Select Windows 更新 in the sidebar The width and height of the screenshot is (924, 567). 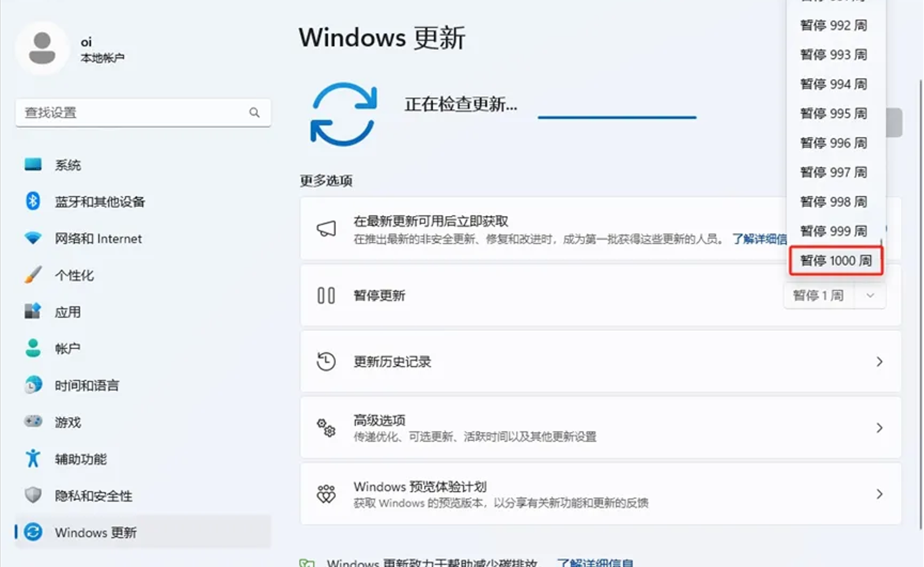pos(143,532)
